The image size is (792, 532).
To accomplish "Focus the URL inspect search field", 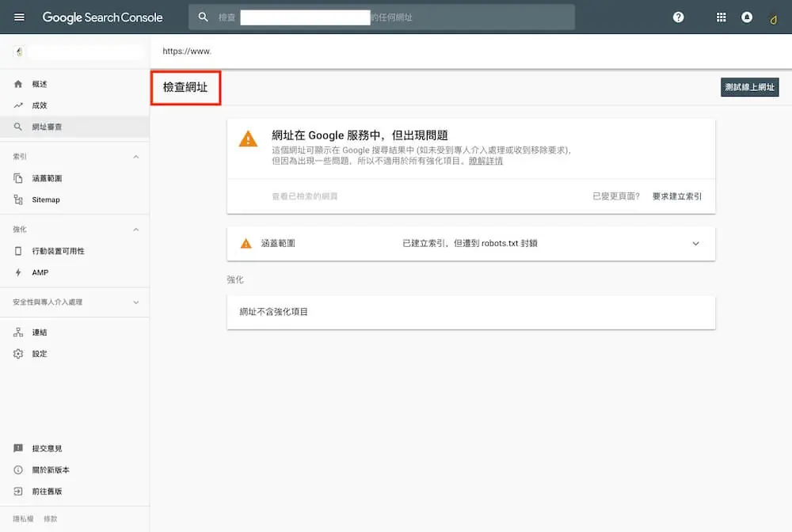I will pyautogui.click(x=382, y=17).
